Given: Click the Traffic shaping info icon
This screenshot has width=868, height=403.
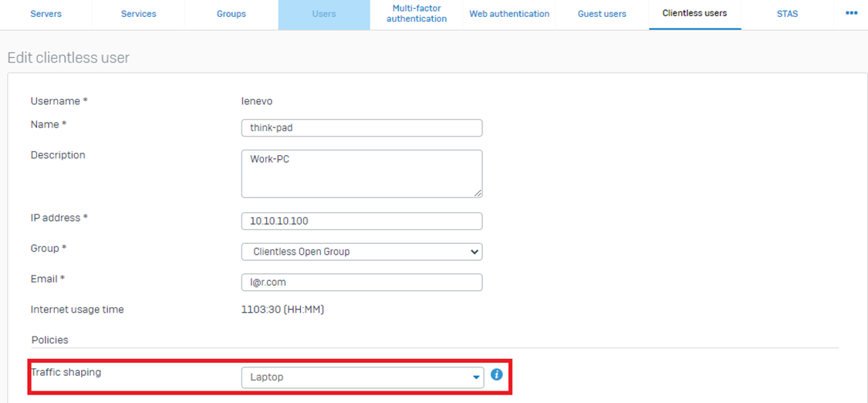Looking at the screenshot, I should (x=497, y=374).
